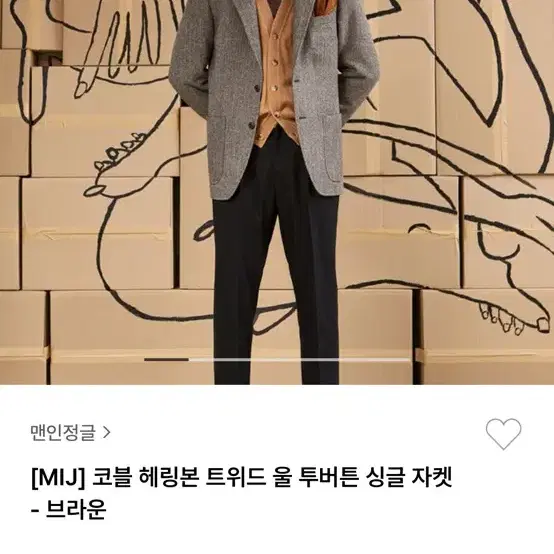
Task: Open the model product photo
Action: 277,192
